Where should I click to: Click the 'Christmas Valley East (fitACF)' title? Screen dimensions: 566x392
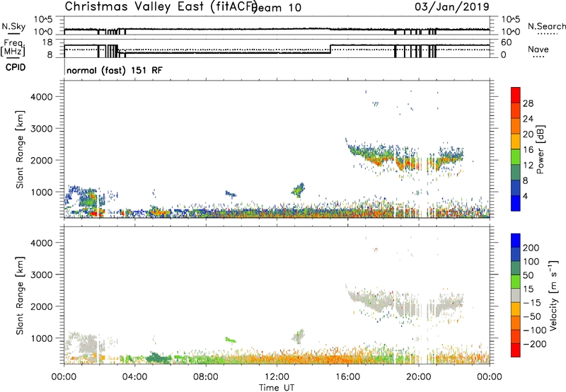coord(161,6)
